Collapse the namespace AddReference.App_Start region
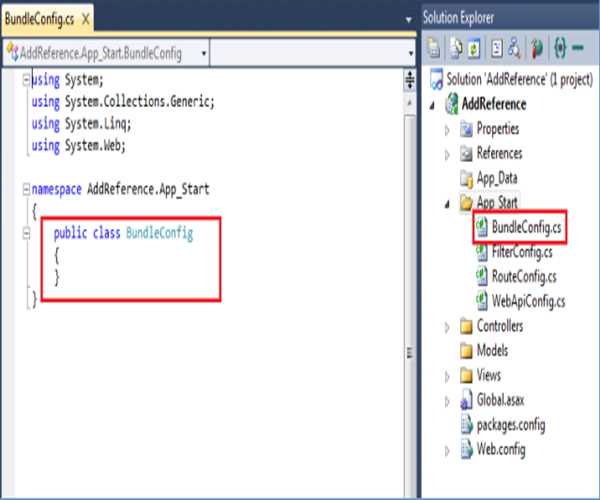Viewport: 600px width, 500px height. pyautogui.click(x=26, y=188)
